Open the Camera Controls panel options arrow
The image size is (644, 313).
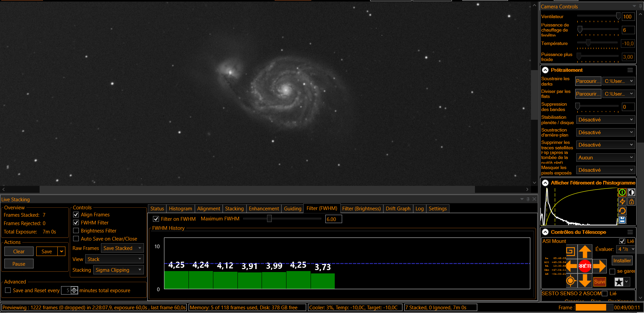coord(634,6)
